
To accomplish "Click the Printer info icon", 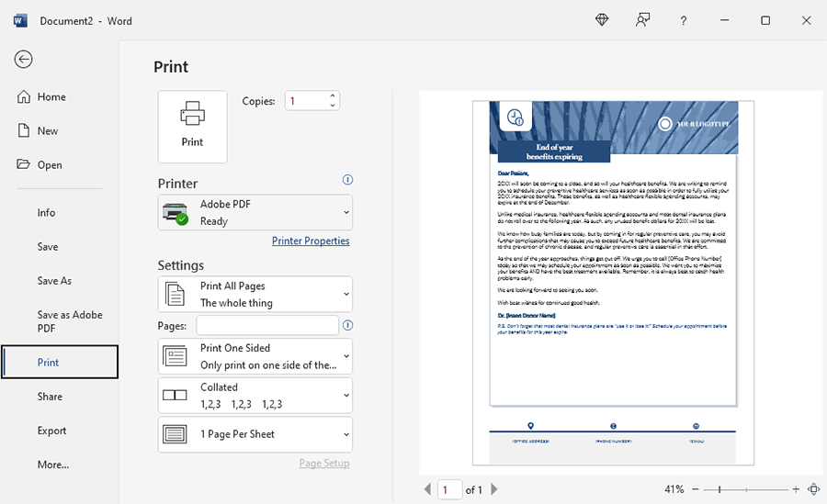I will click(347, 180).
